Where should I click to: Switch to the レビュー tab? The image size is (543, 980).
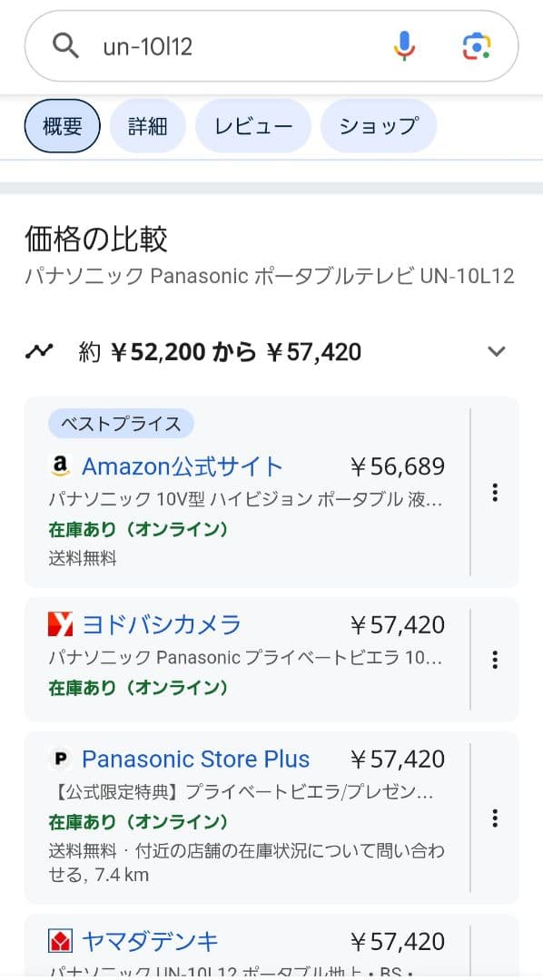click(252, 126)
